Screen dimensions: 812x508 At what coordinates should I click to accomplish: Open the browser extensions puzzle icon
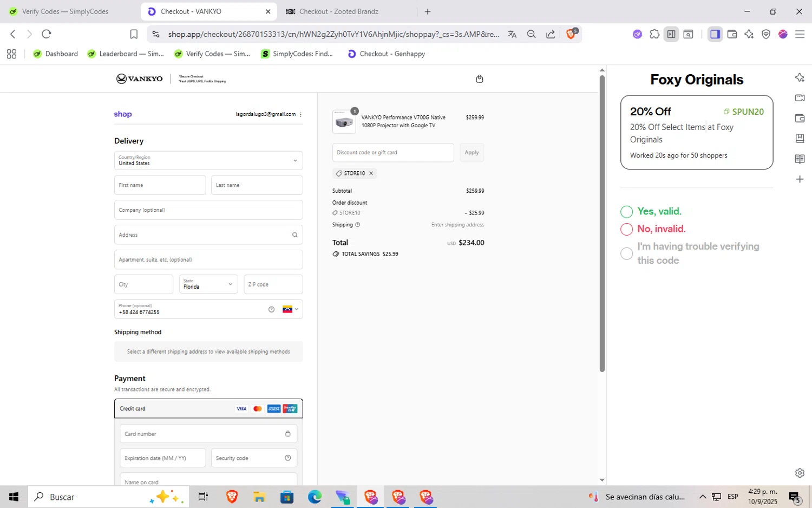(654, 34)
